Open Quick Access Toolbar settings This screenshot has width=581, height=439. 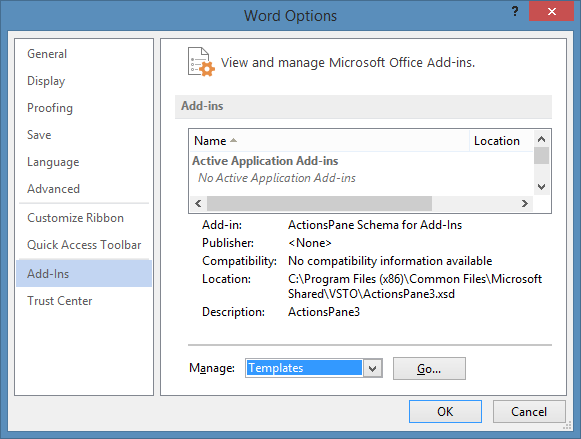coord(84,245)
